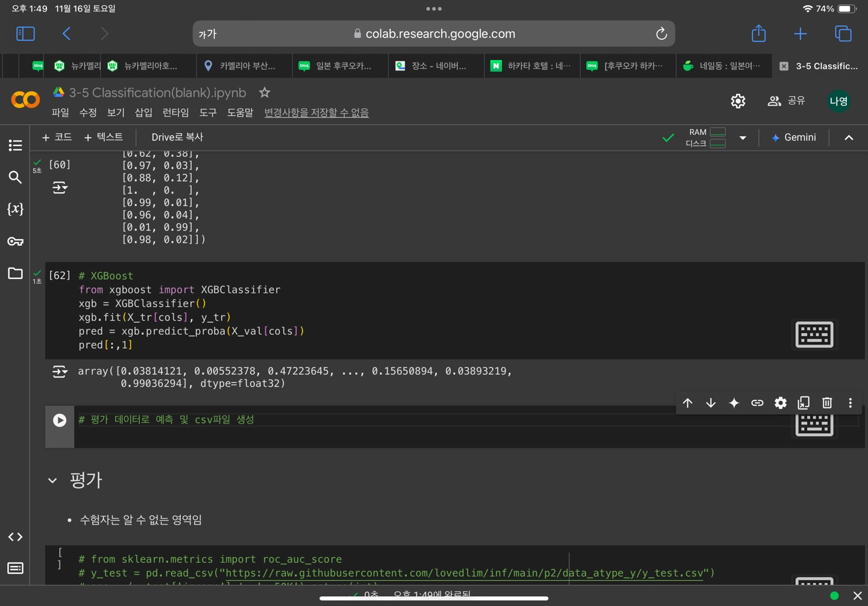Open code snippets icon
The height and width of the screenshot is (606, 868).
15,537
